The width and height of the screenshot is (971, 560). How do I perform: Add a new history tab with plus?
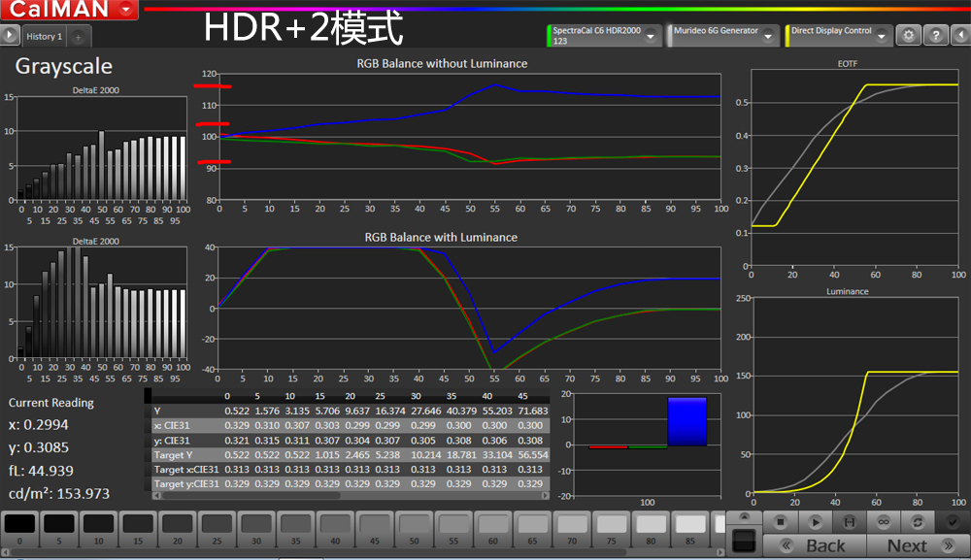[78, 37]
